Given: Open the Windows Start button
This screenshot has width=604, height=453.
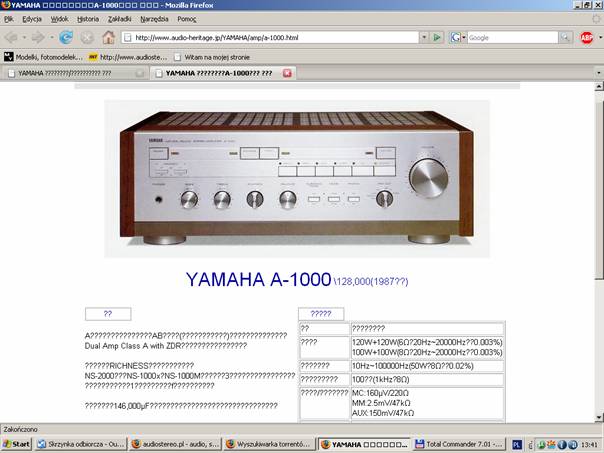Looking at the screenshot, I should coord(17,444).
